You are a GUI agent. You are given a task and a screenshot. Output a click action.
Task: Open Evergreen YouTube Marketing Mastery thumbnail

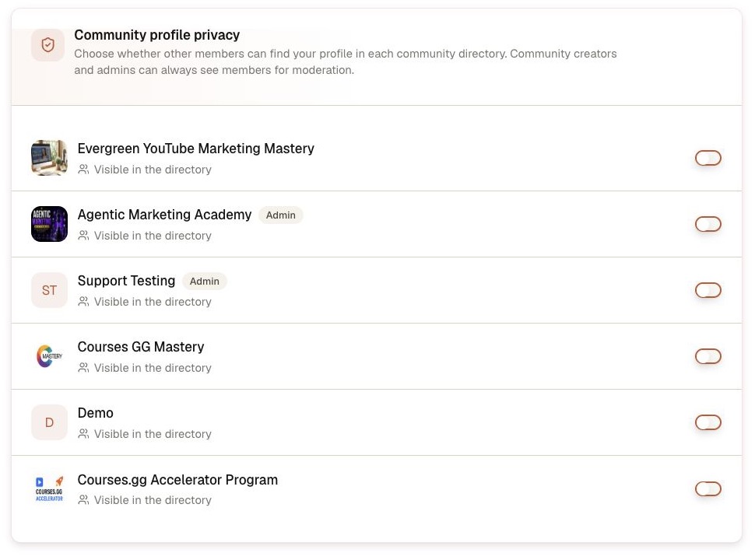[x=49, y=158]
